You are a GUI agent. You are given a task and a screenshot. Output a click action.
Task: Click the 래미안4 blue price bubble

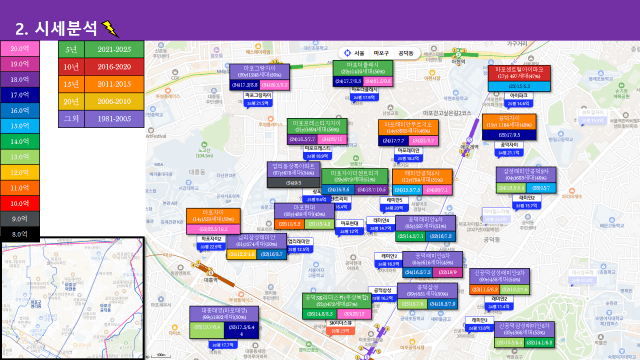click(380, 224)
